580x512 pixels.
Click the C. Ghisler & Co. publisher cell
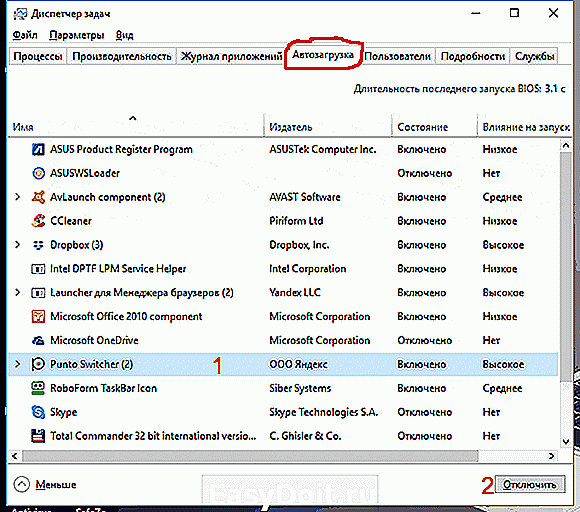click(x=305, y=436)
